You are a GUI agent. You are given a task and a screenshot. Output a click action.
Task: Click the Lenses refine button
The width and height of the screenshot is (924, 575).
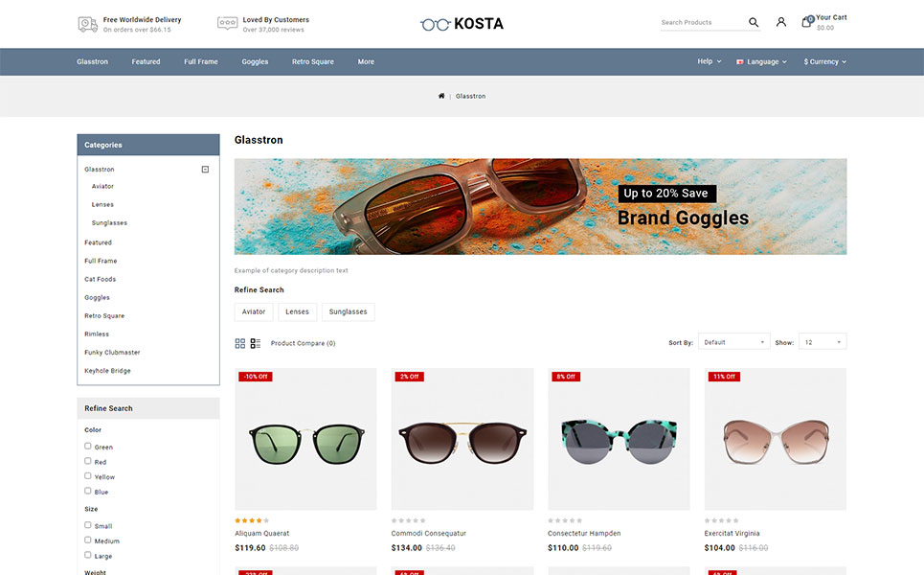(298, 312)
